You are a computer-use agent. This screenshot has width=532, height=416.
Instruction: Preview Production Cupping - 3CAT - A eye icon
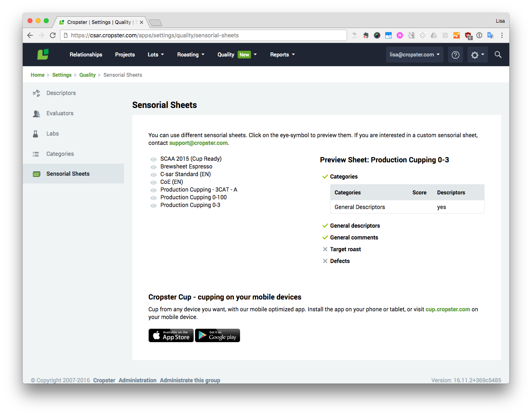[153, 190]
